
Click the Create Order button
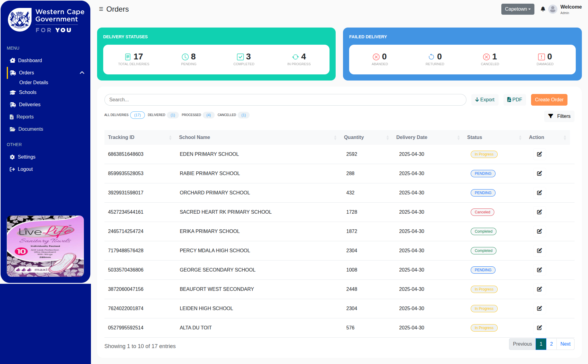[x=549, y=99]
